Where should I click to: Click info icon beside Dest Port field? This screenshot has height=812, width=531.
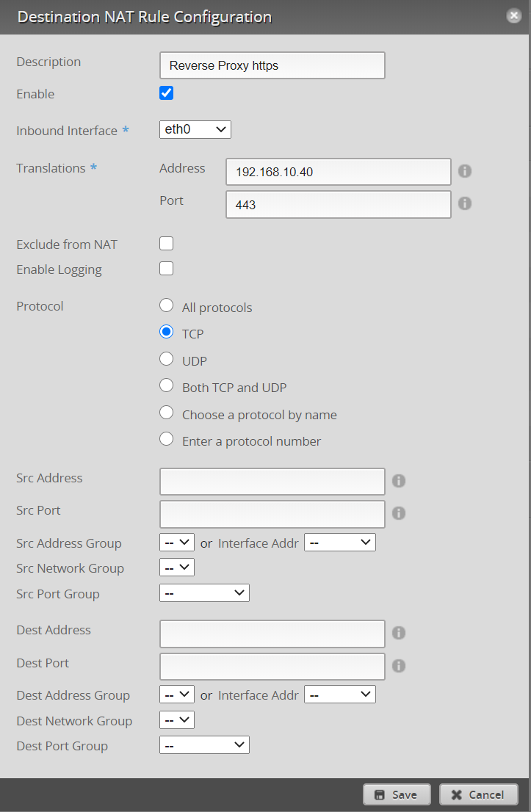[x=399, y=666]
